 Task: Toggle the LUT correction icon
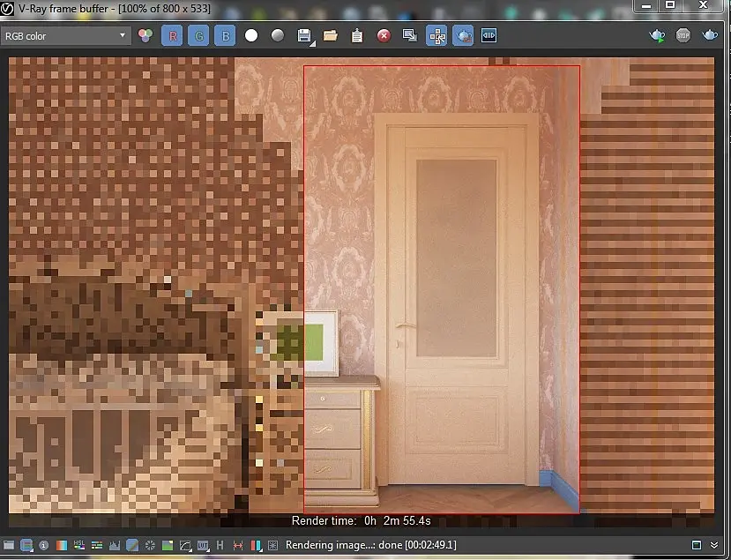203,545
